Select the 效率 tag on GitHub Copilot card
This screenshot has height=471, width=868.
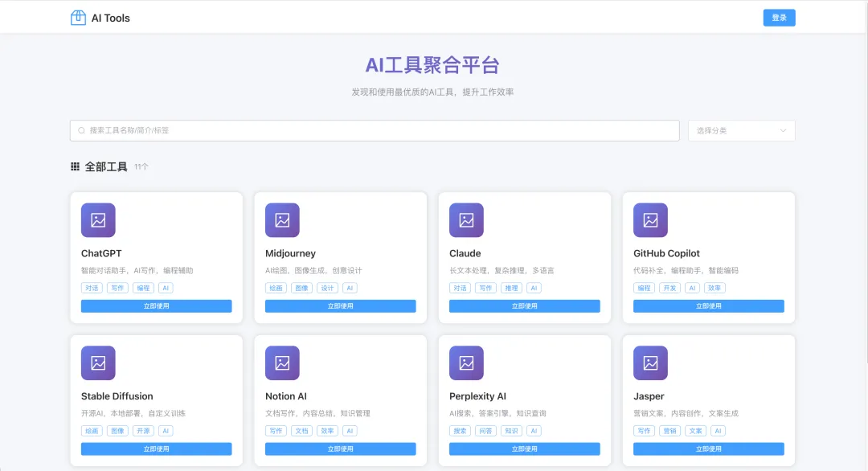point(714,288)
